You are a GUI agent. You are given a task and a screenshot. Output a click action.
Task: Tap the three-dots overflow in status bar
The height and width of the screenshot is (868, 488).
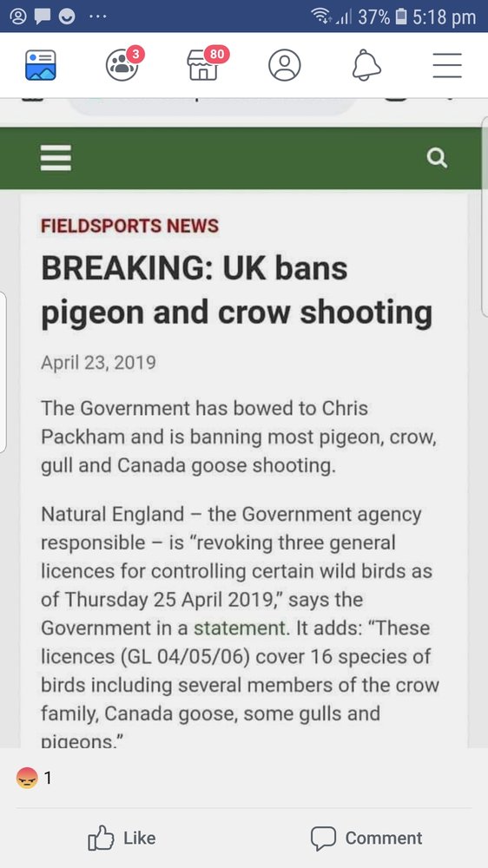click(97, 17)
